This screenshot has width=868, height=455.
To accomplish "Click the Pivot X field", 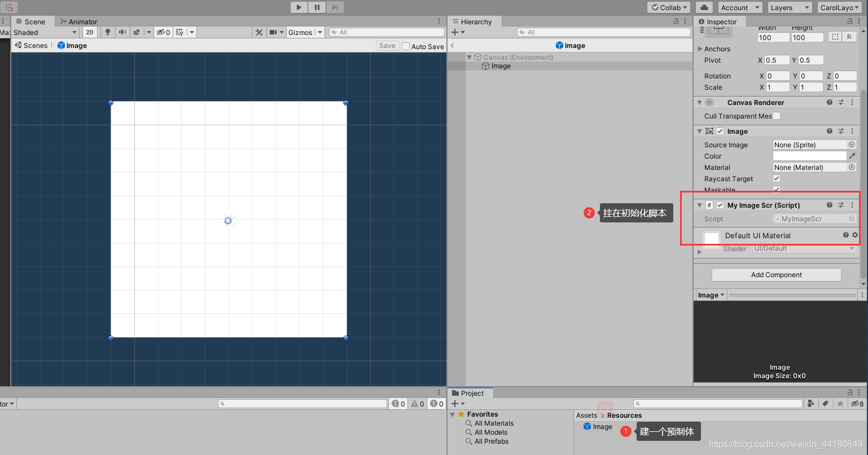I will 777,60.
